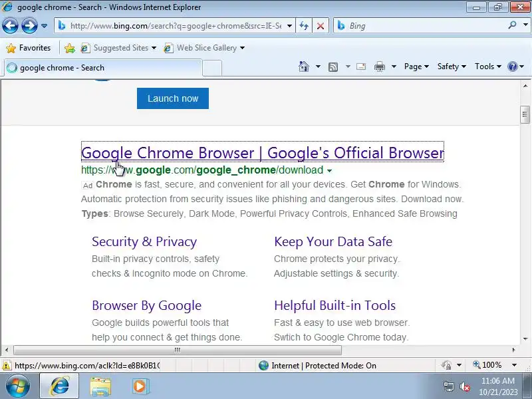Viewport: 532px width, 399px height.
Task: Select the google chrome - Search tab
Action: click(103, 68)
